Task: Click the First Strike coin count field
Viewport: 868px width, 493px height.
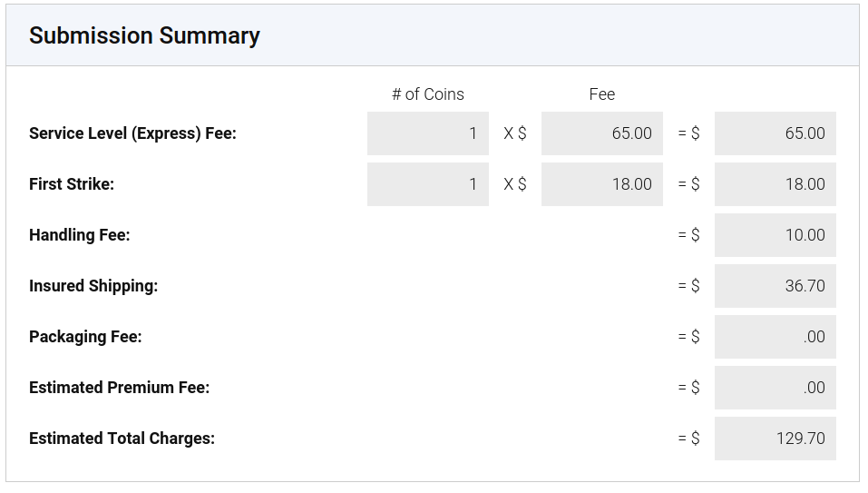Action: (427, 184)
